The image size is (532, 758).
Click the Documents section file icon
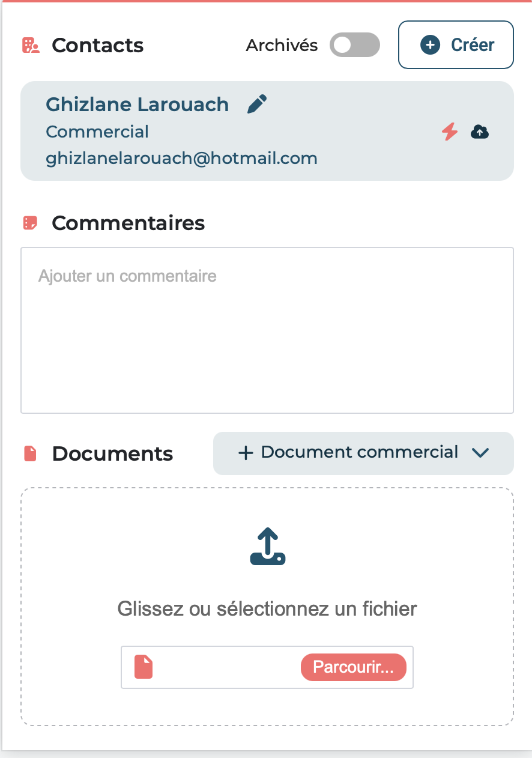[30, 453]
